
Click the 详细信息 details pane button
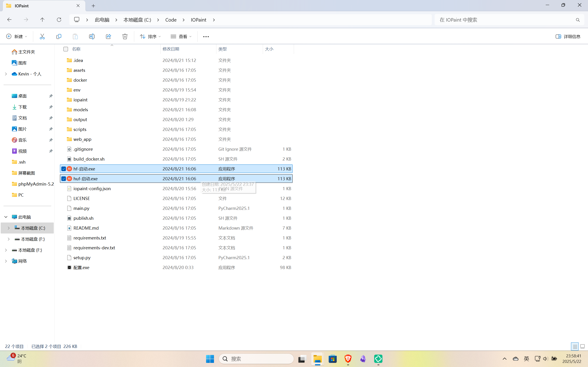(x=568, y=36)
